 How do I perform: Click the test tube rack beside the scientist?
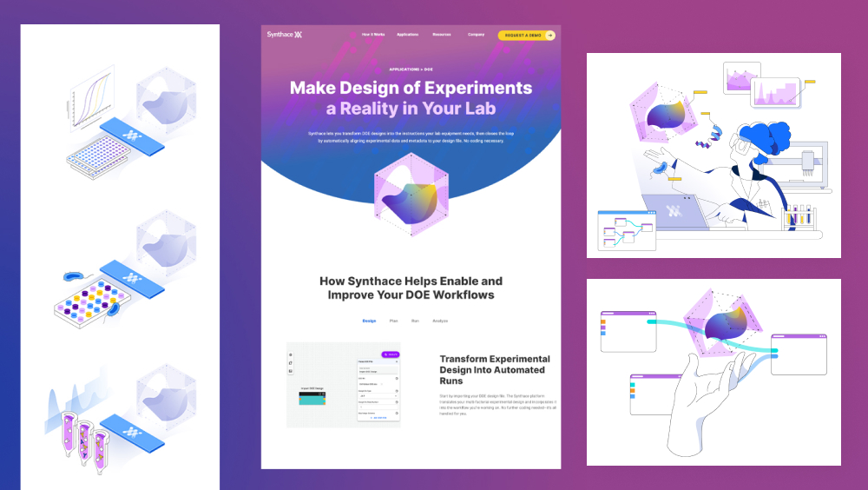pyautogui.click(x=799, y=216)
